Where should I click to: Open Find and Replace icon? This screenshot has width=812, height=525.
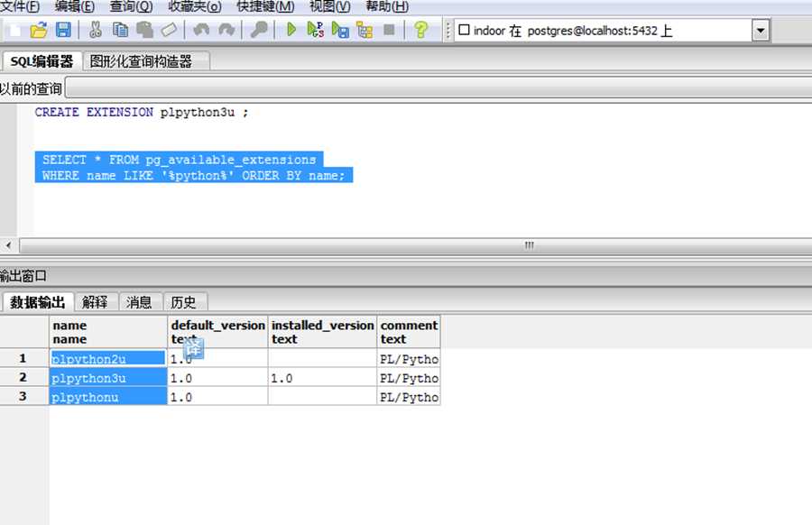point(258,30)
